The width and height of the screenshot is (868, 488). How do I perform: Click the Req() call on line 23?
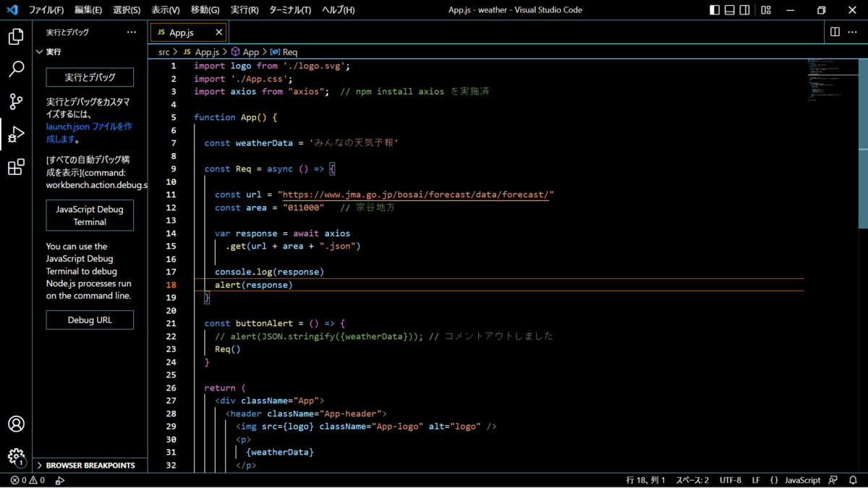point(228,349)
